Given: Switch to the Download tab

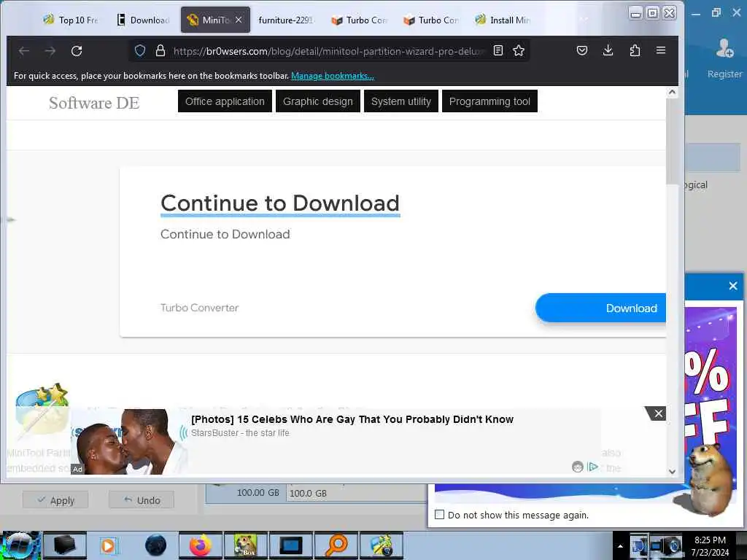Looking at the screenshot, I should point(143,20).
